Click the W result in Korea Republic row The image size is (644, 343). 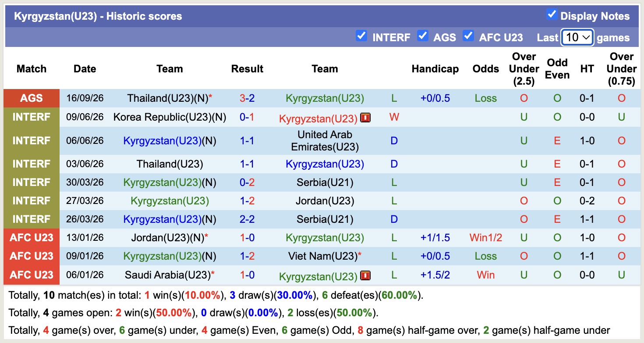click(x=394, y=117)
